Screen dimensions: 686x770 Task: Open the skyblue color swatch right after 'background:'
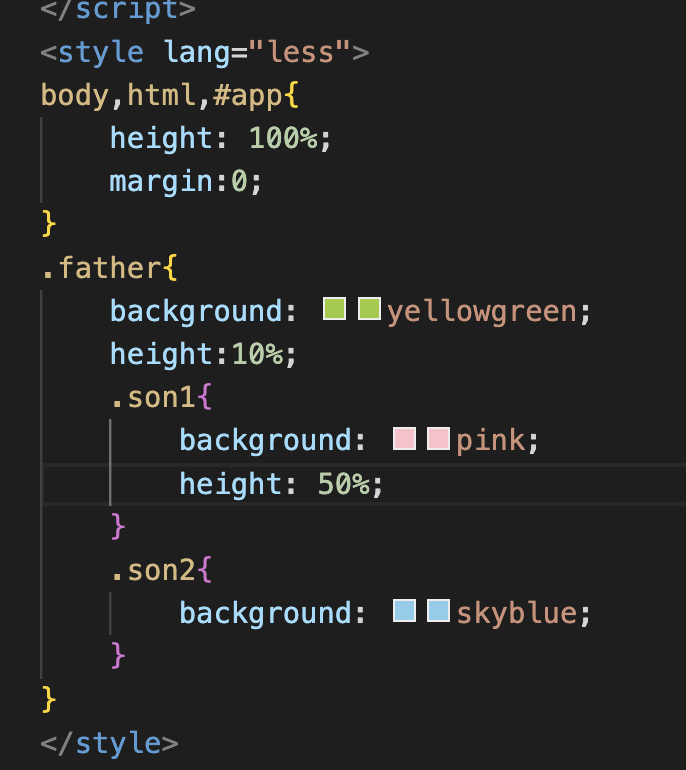click(x=404, y=611)
